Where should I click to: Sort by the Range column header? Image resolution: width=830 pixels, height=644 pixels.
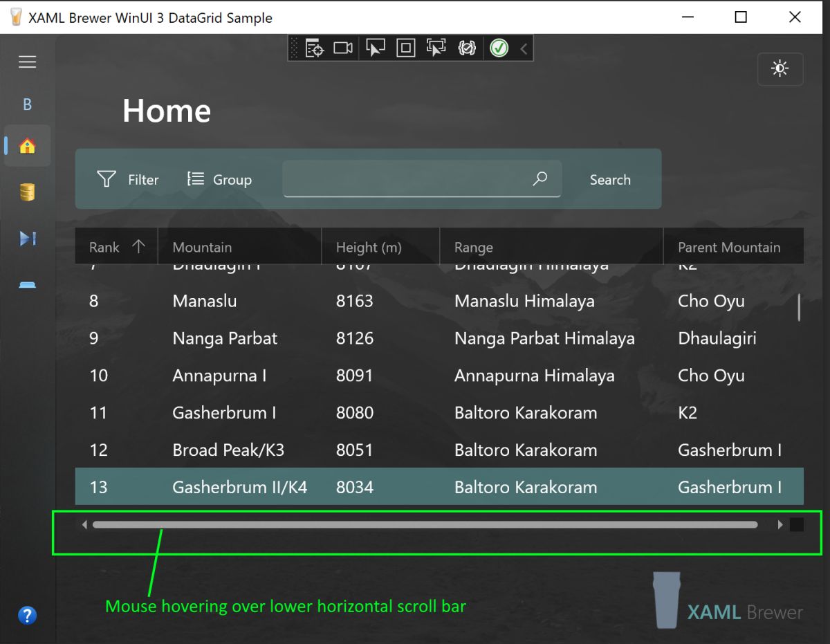pyautogui.click(x=552, y=247)
